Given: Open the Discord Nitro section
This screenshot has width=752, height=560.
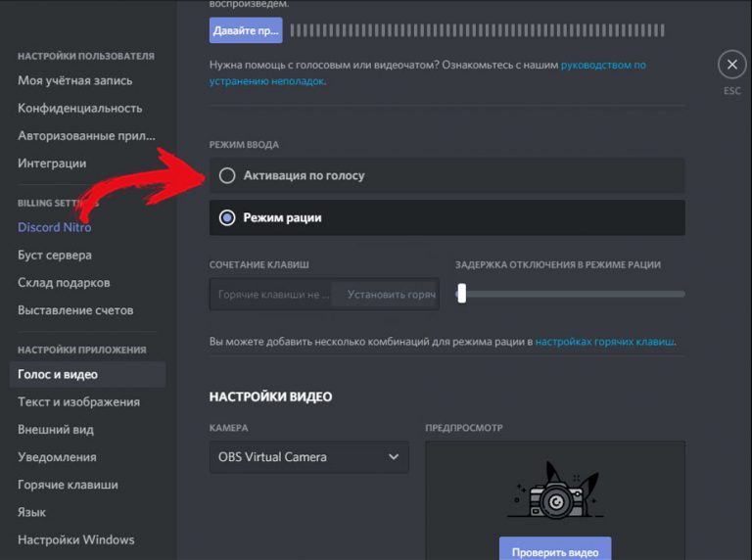Looking at the screenshot, I should (x=54, y=227).
